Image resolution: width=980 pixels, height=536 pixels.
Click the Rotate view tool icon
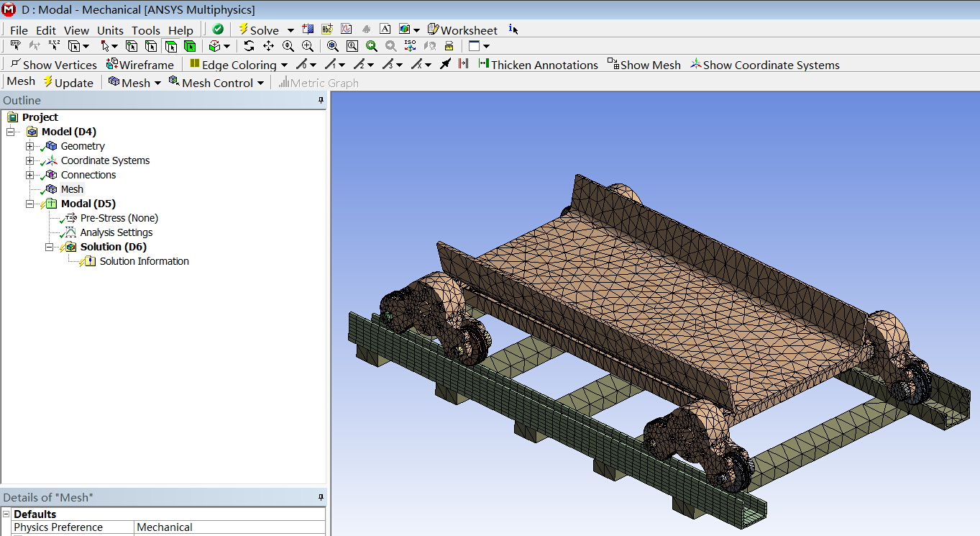pos(249,46)
